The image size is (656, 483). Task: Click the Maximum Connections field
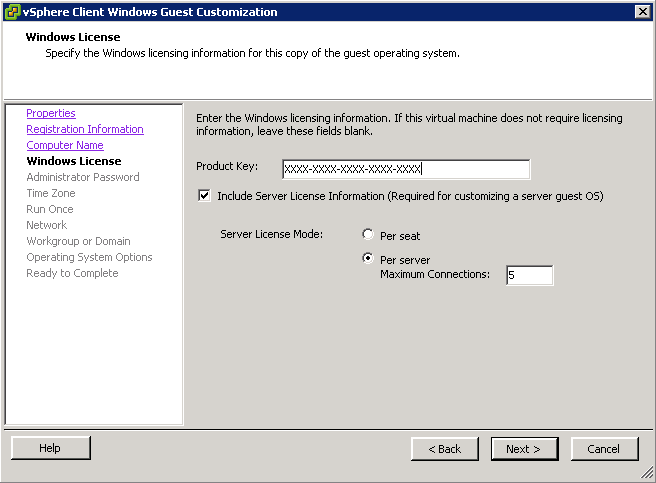coord(529,275)
